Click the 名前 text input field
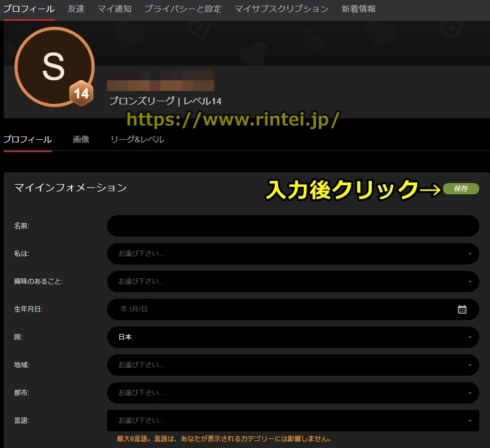Image resolution: width=490 pixels, height=448 pixels. [293, 226]
